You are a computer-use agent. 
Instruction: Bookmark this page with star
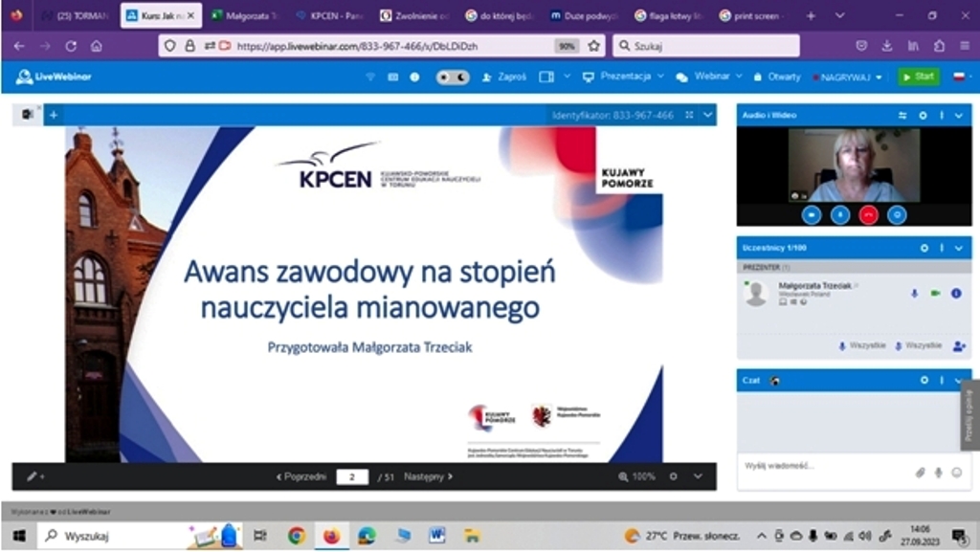[x=593, y=46]
